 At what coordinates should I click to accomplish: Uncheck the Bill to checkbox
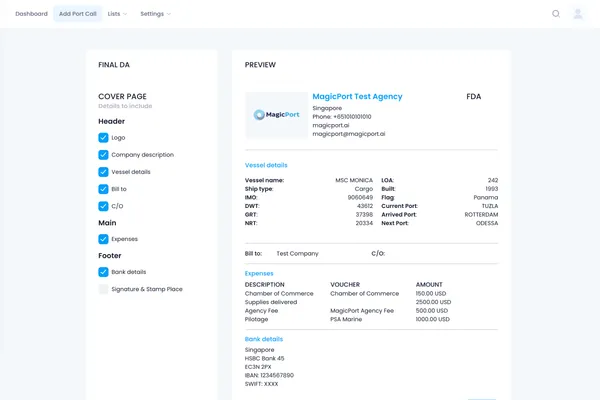(103, 189)
